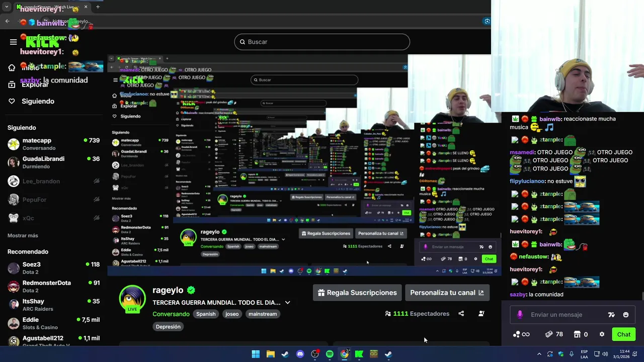Open the GuadaLibrandi channel

click(53, 162)
